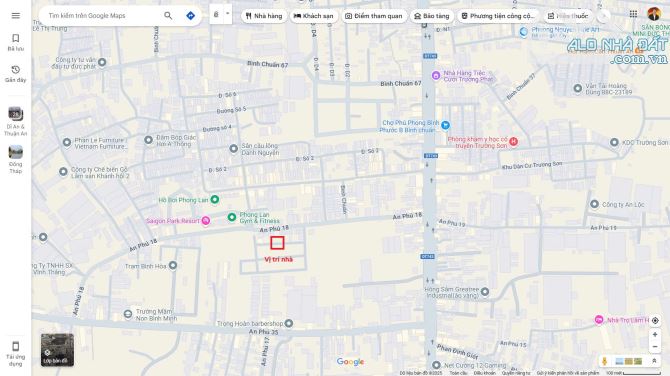Click the Công ty Chế biến Gỗ Lâm sản label
The image size is (670, 376).
(100, 173)
